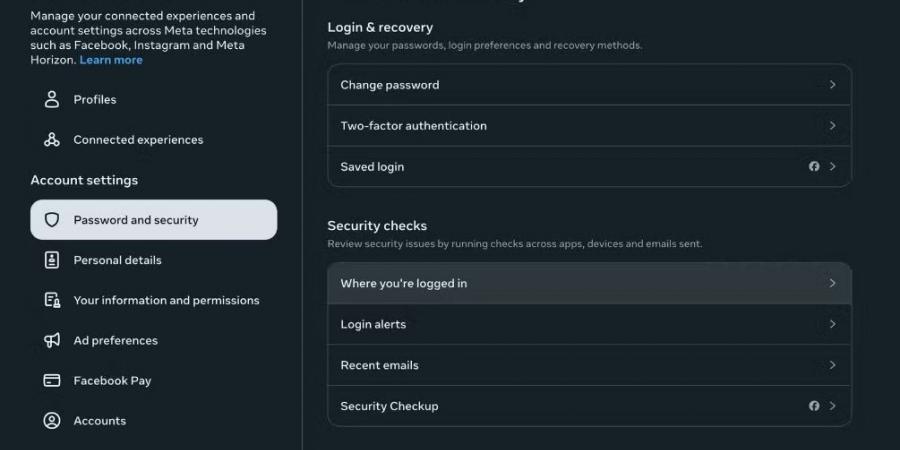The image size is (900, 450).
Task: Open the Saved login option
Action: pyautogui.click(x=589, y=166)
